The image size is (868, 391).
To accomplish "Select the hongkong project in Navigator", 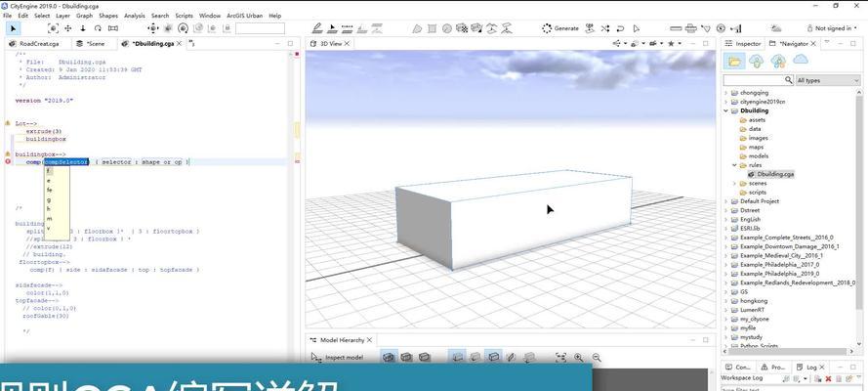I will 754,301.
